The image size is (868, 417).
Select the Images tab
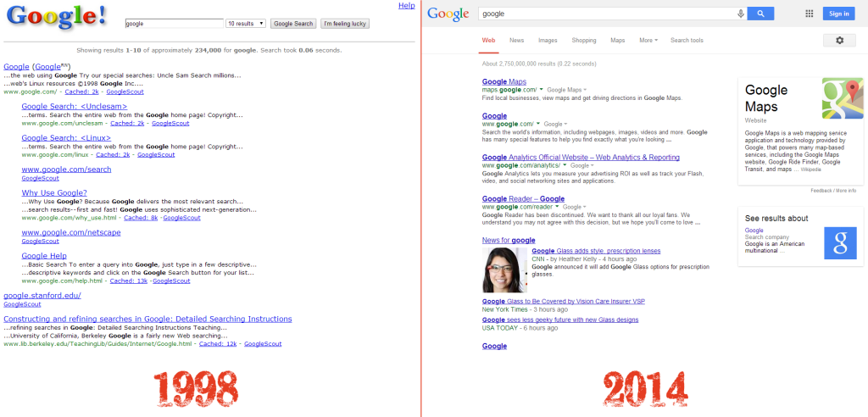coord(548,41)
